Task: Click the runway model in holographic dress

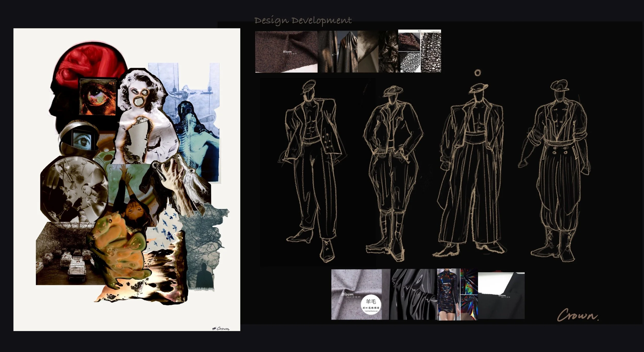Action: tap(448, 294)
